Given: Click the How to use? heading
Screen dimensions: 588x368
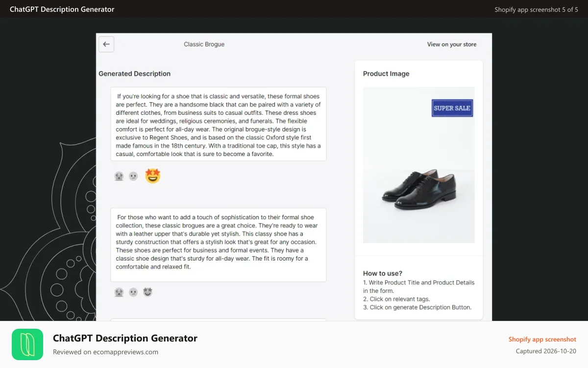Looking at the screenshot, I should point(383,273).
